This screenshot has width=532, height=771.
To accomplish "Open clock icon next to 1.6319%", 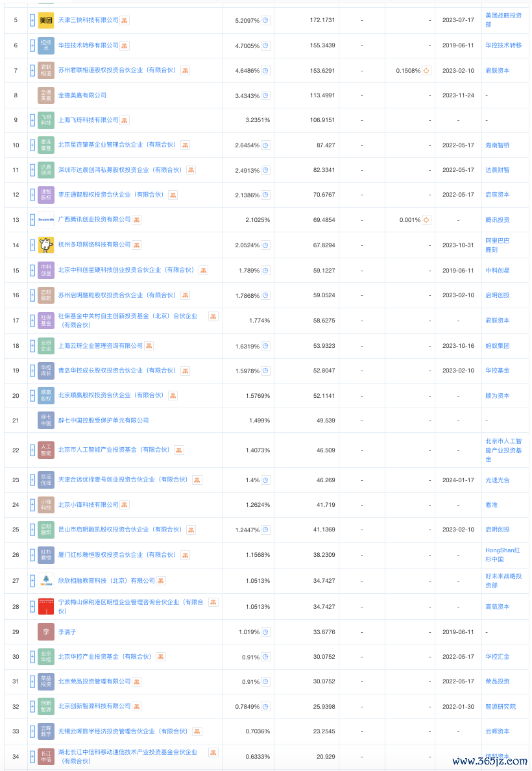I will tap(265, 346).
